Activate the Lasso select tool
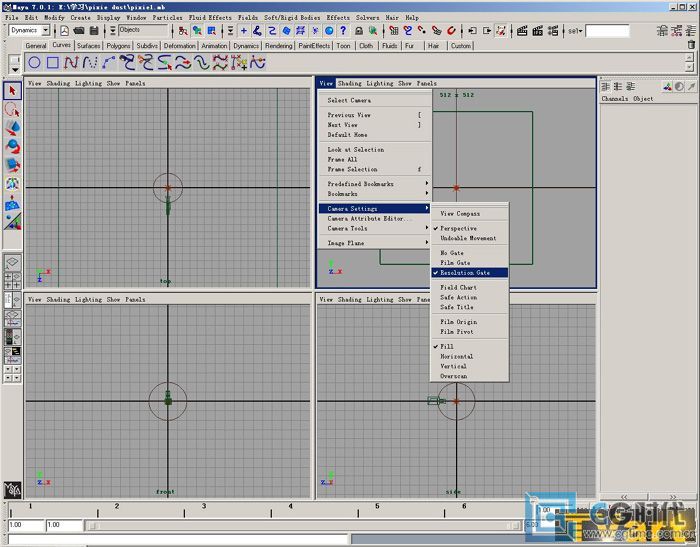The height and width of the screenshot is (547, 700). click(12, 109)
